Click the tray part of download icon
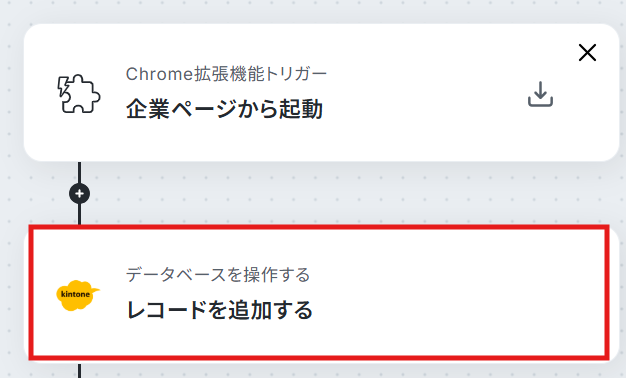The width and height of the screenshot is (626, 378). (x=540, y=101)
